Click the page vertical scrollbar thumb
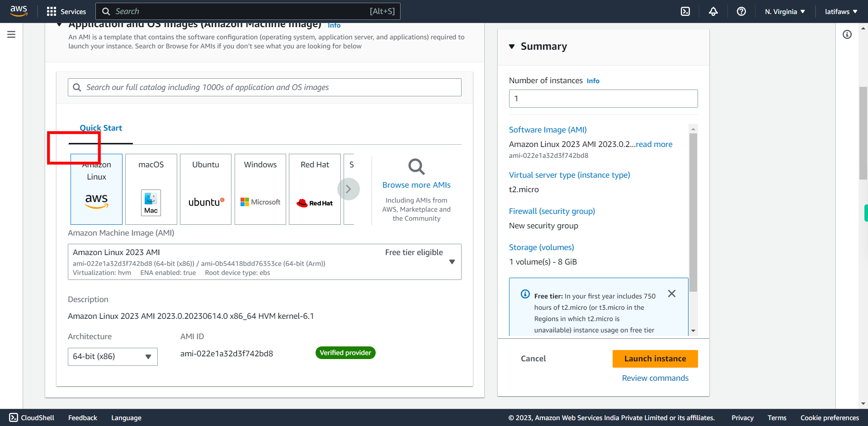The image size is (868, 426). click(863, 133)
